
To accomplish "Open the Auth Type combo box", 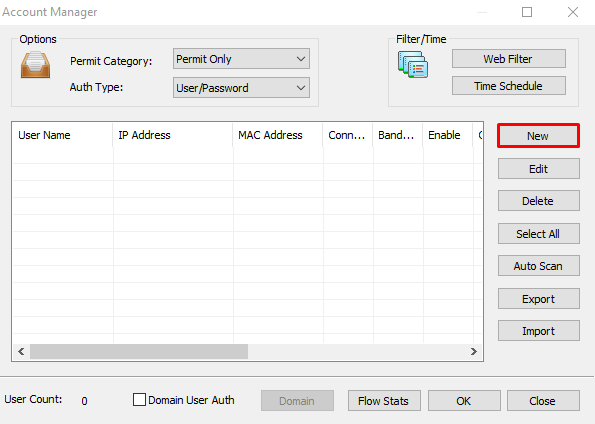I will (x=241, y=88).
